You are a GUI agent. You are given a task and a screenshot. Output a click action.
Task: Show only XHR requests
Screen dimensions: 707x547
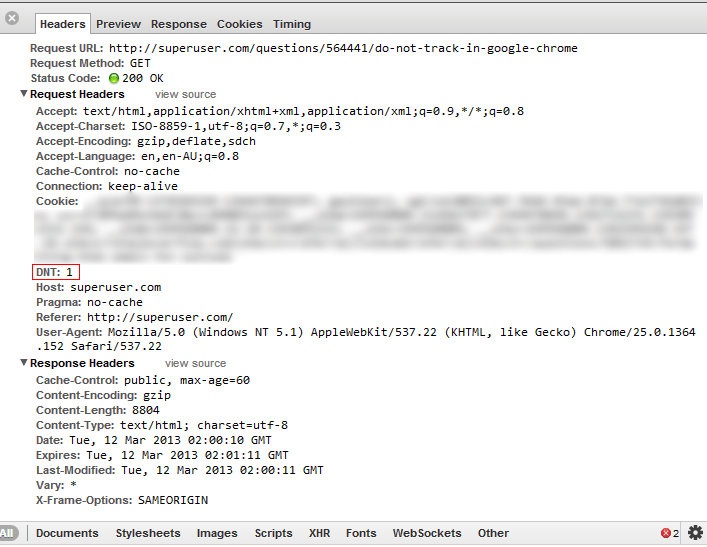319,533
